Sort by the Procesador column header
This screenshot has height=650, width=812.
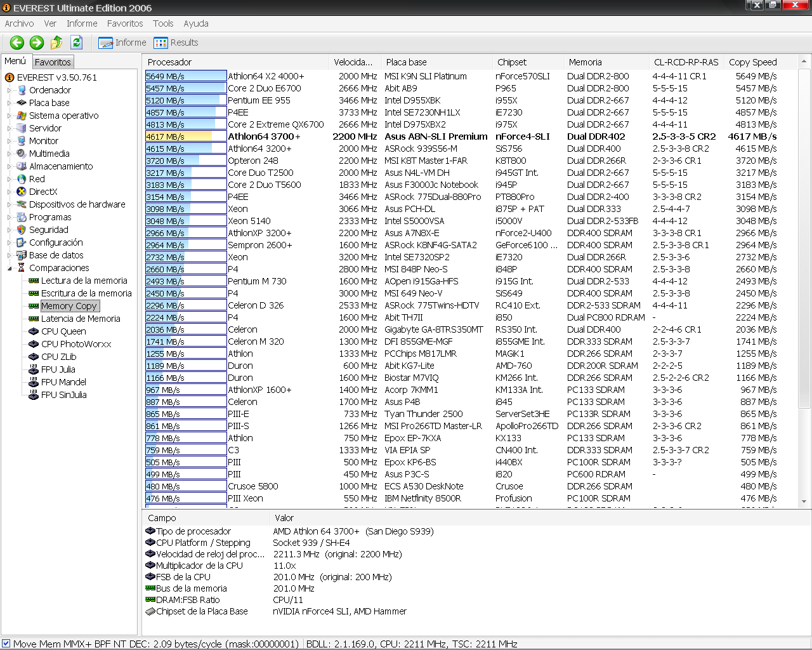coord(235,62)
